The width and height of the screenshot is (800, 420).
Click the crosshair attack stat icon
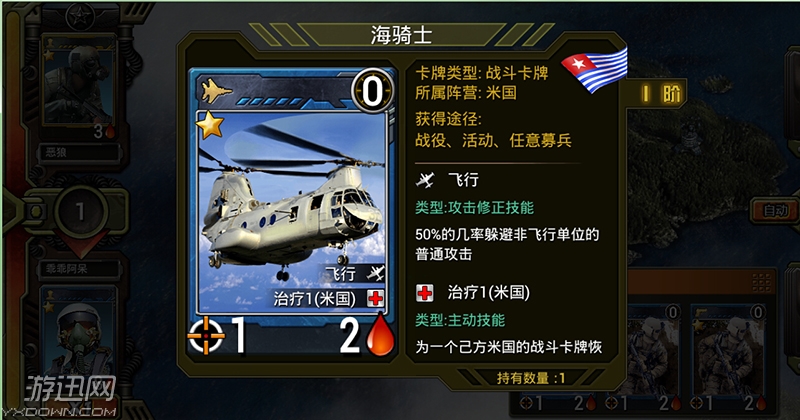[x=206, y=335]
